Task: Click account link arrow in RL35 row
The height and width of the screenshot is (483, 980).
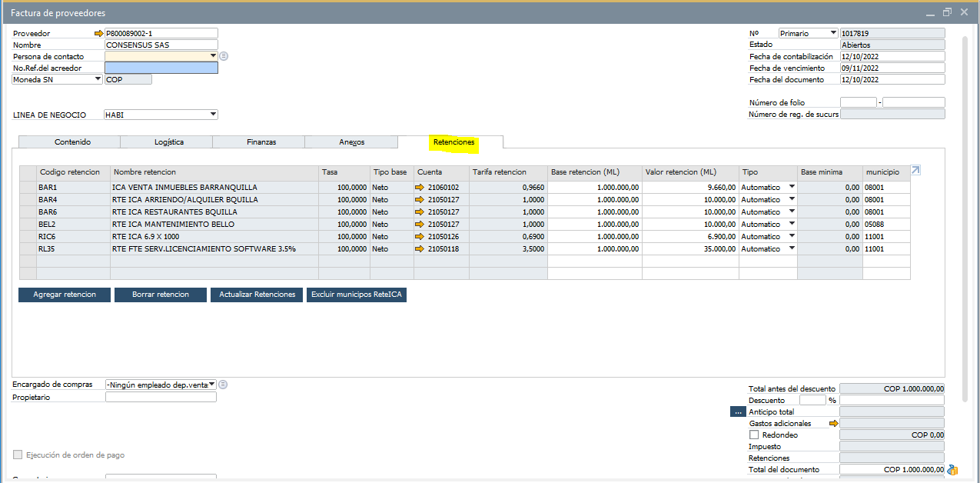Action: click(x=420, y=249)
